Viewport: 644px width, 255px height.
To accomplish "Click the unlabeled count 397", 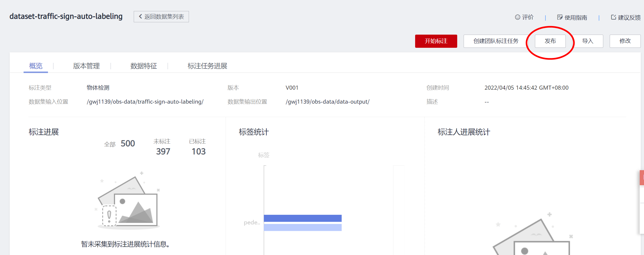I will pos(163,152).
